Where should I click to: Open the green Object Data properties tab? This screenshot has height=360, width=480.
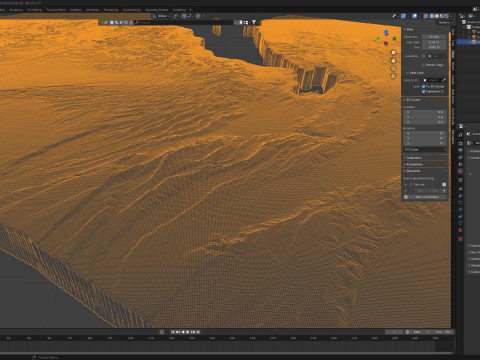460,223
